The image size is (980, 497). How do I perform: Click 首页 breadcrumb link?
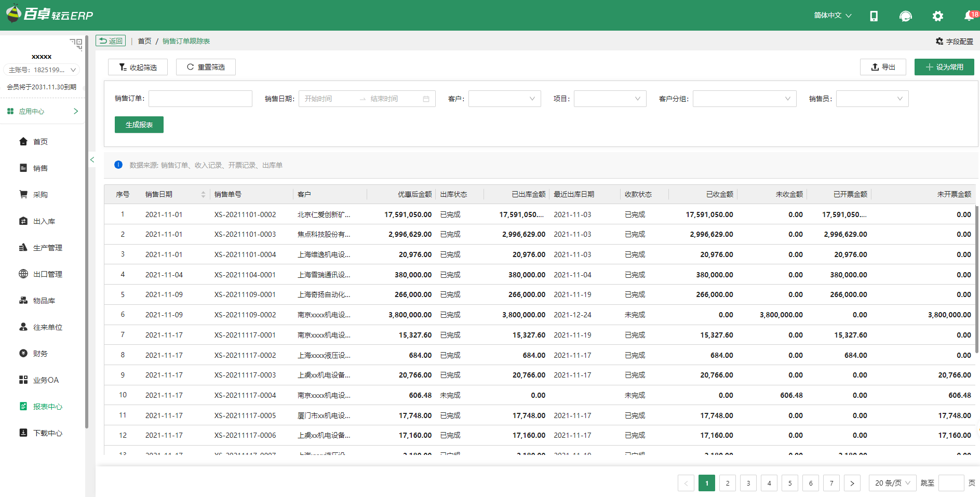coord(144,41)
